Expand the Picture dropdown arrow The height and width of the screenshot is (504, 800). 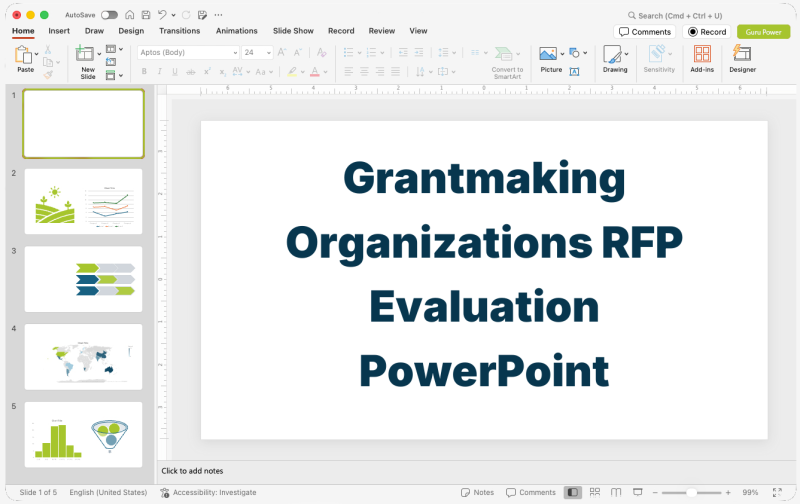[562, 54]
